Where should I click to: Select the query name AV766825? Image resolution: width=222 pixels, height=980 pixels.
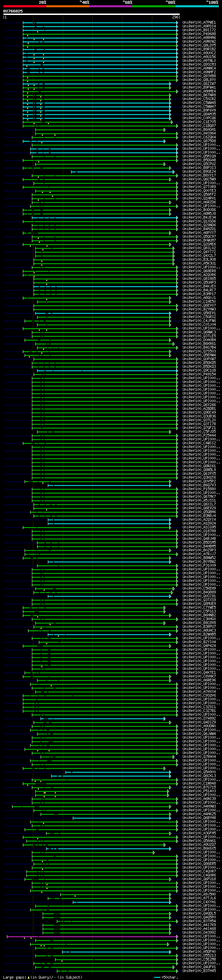click(x=13, y=11)
